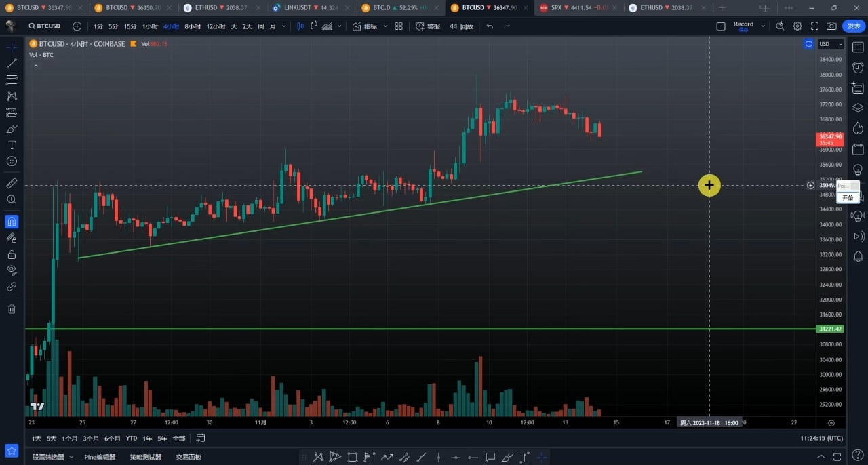Open the alerts clock panel in sidebar

tap(858, 67)
